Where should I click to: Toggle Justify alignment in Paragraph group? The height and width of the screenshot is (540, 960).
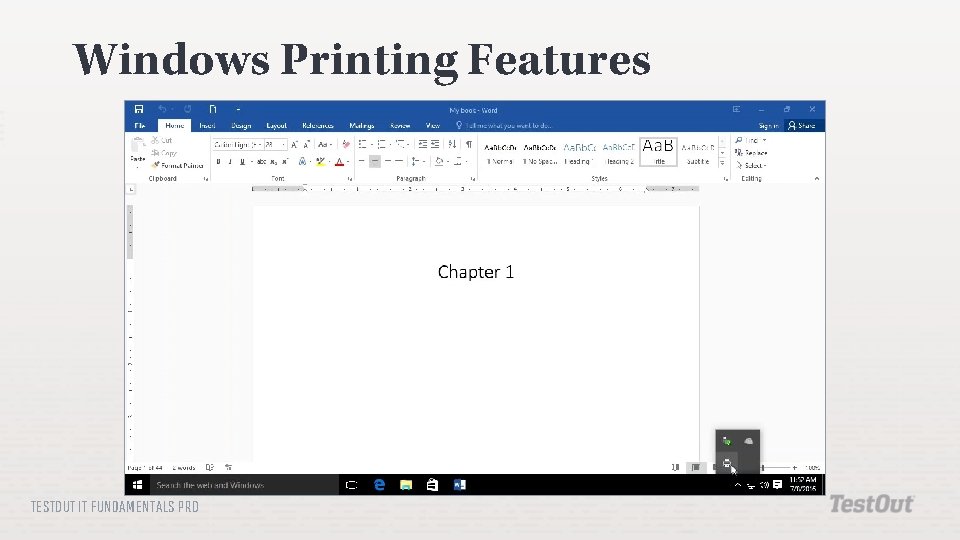[399, 162]
